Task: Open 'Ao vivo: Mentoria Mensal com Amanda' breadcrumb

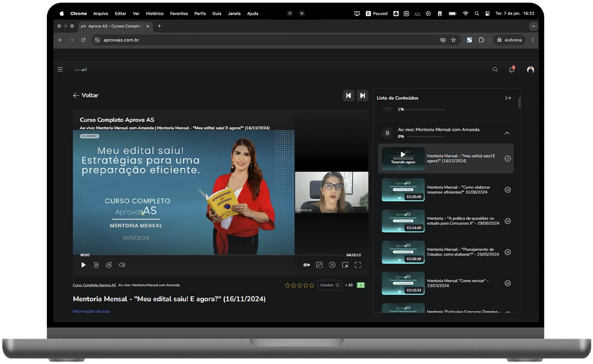Action: tap(149, 285)
